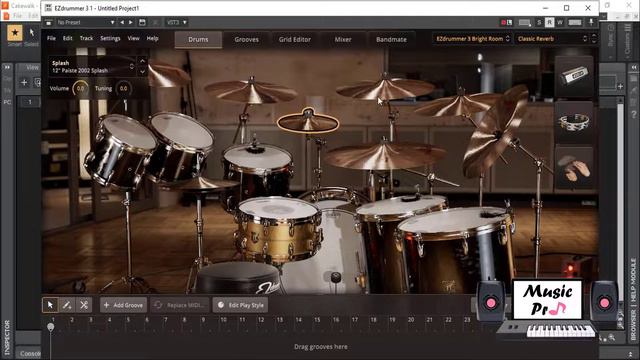640x360 pixels.
Task: Click the Edit Play Style button
Action: (240, 305)
